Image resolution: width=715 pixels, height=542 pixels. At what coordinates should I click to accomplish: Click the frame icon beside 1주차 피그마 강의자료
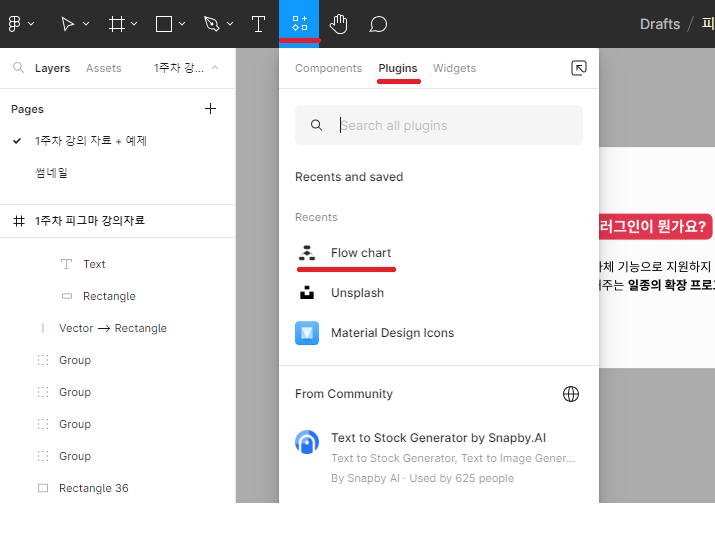pos(19,221)
